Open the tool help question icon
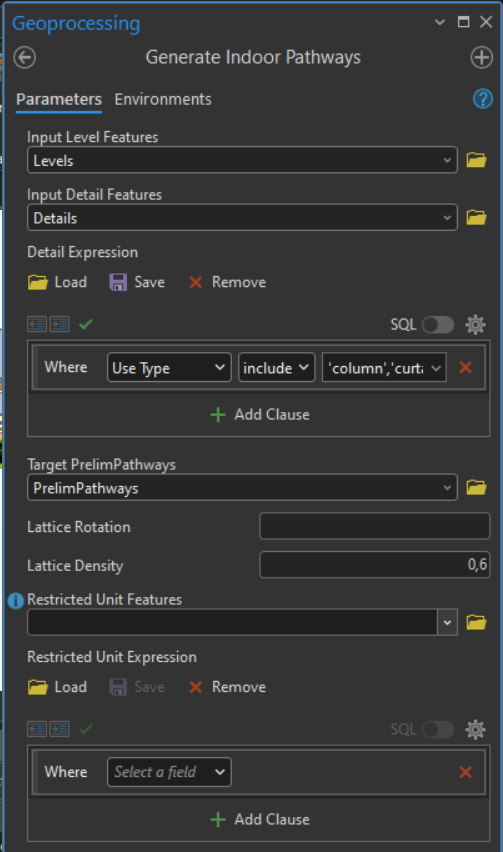Viewport: 503px width, 852px height. [482, 99]
